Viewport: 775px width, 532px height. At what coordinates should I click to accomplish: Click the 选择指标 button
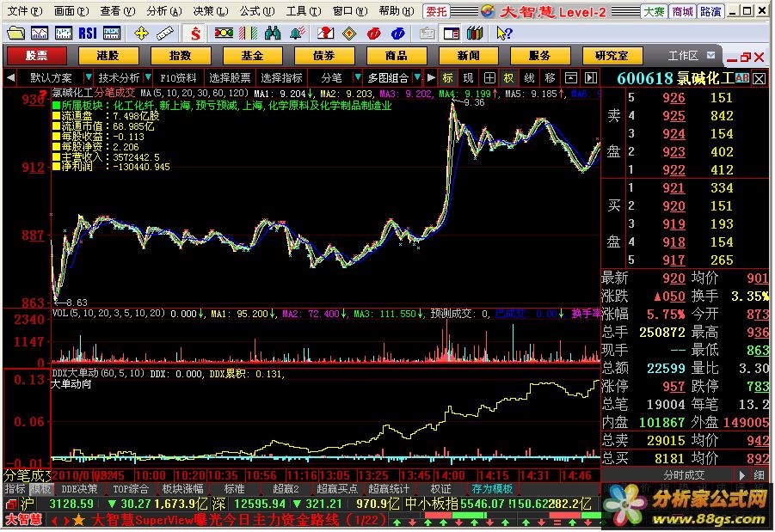(x=281, y=77)
